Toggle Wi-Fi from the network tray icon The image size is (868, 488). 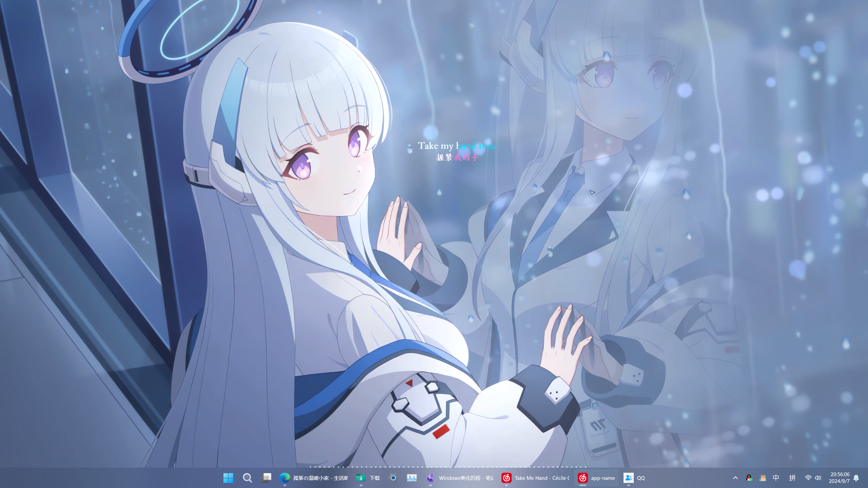point(808,478)
